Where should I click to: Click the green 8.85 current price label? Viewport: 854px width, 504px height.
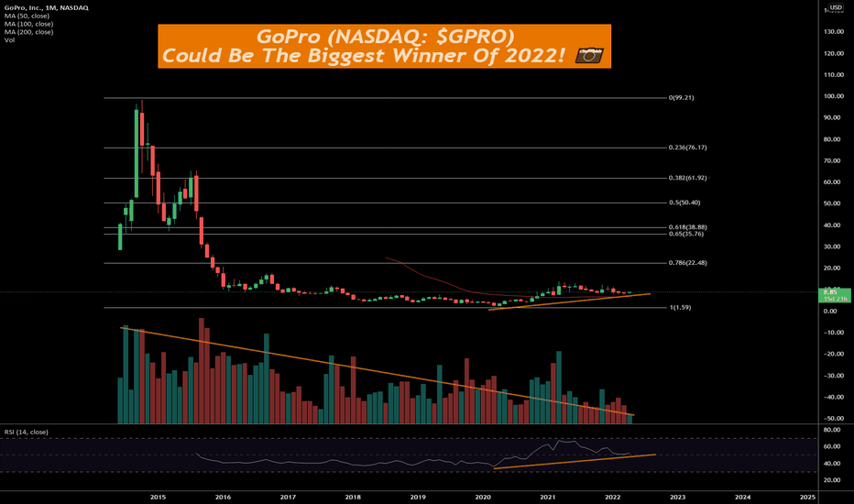834,295
